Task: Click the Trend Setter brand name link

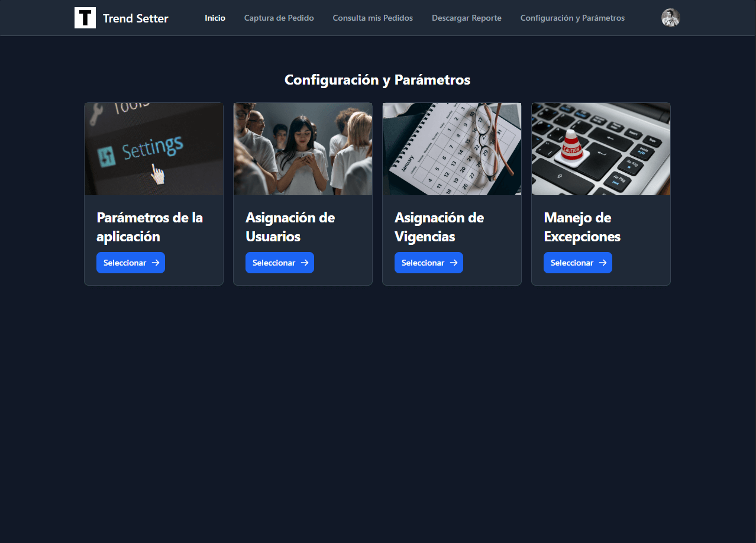Action: [x=135, y=18]
